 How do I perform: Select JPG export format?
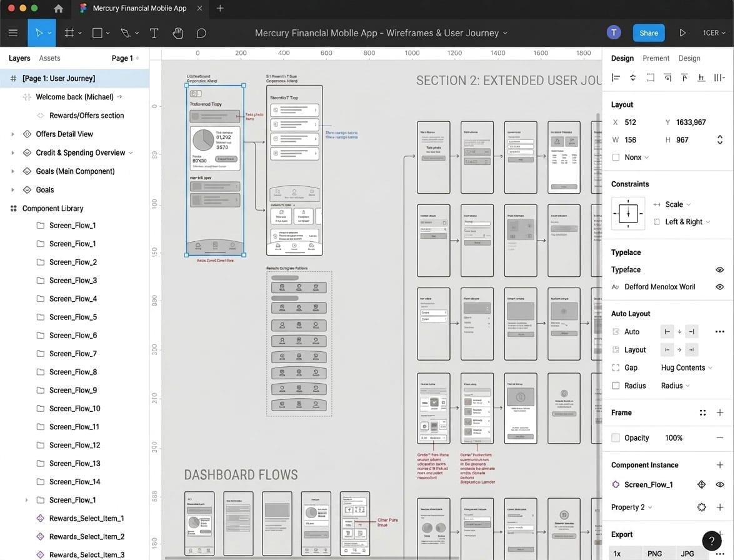[x=687, y=554]
